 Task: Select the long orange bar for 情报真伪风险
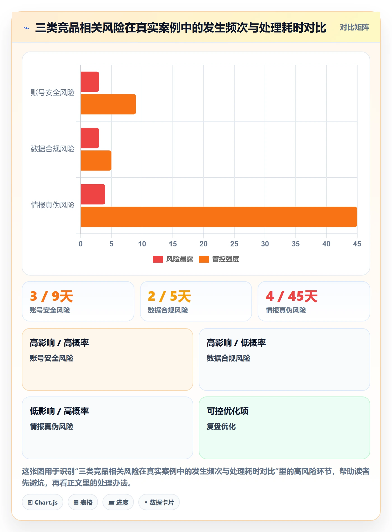click(x=219, y=217)
